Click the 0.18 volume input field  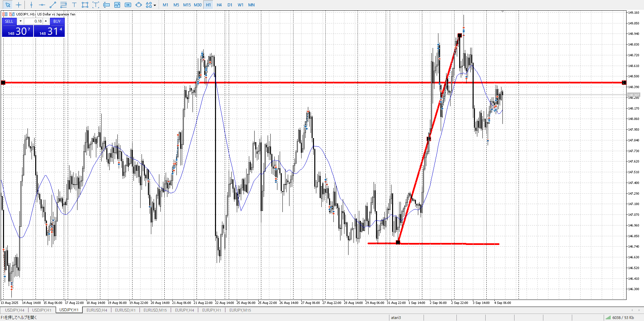pyautogui.click(x=34, y=21)
